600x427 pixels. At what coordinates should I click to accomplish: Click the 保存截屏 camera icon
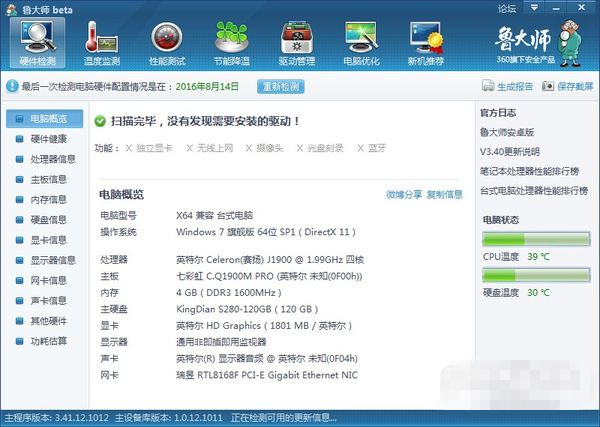(548, 86)
